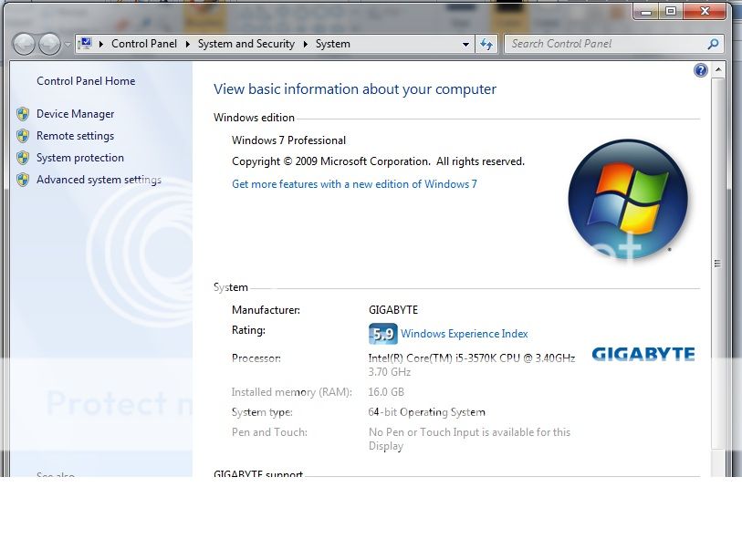
Task: Open Get more features with new edition link
Action: click(354, 184)
